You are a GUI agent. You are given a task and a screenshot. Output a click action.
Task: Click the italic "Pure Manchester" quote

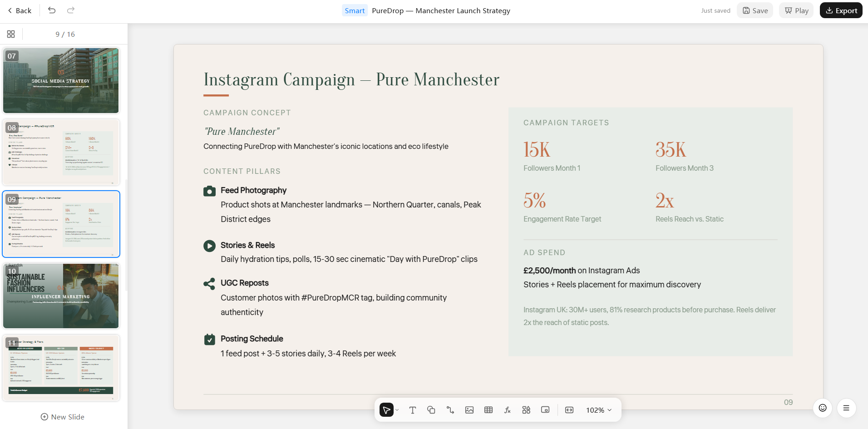tap(242, 131)
